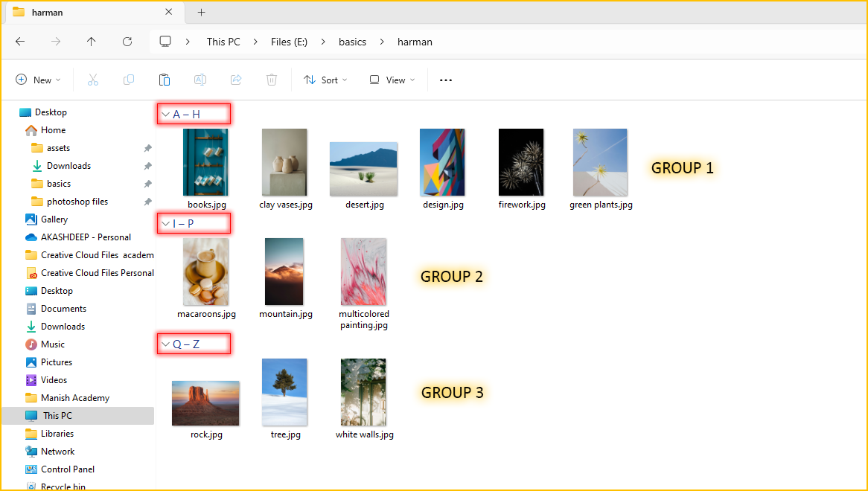Collapse the A – H group
This screenshot has height=491, width=868.
pyautogui.click(x=165, y=115)
